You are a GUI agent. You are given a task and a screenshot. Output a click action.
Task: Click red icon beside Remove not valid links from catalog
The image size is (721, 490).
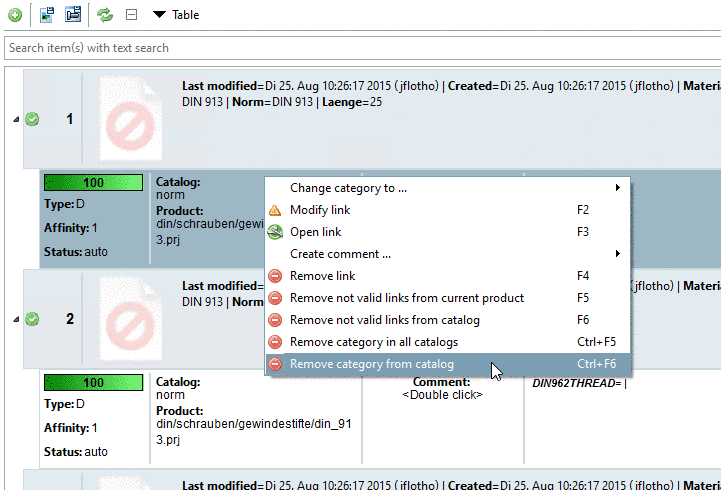tap(275, 320)
